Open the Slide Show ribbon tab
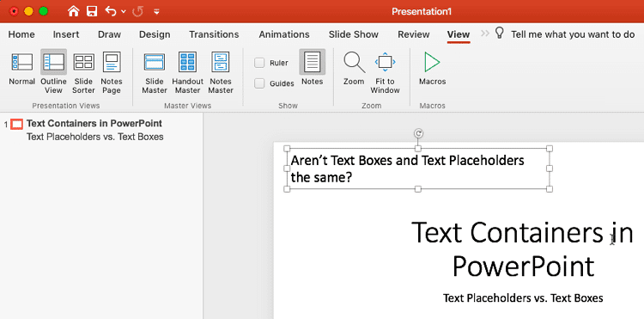This screenshot has width=644, height=319. (x=354, y=34)
